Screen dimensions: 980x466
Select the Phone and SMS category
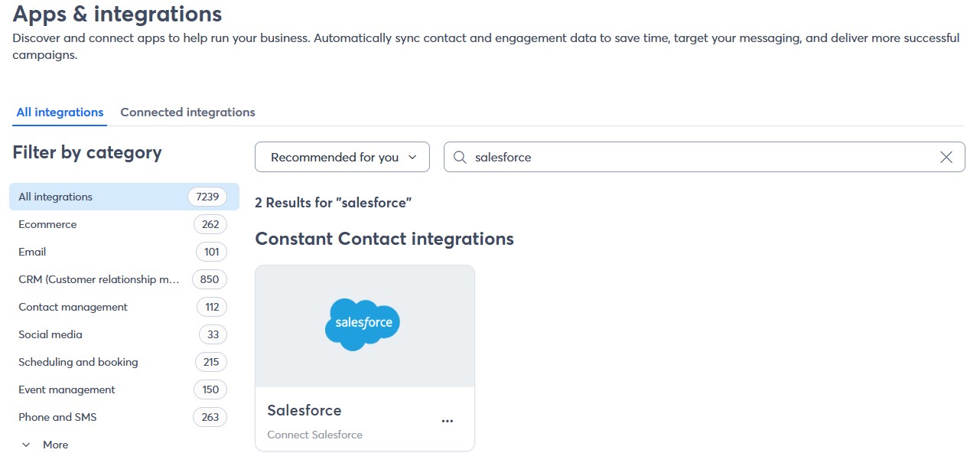[x=57, y=417]
